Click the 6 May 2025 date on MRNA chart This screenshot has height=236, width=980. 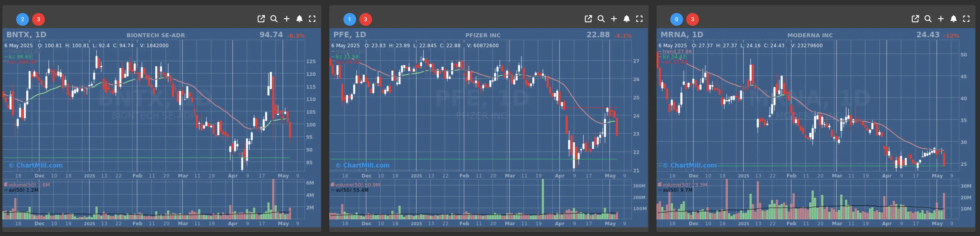tap(673, 46)
